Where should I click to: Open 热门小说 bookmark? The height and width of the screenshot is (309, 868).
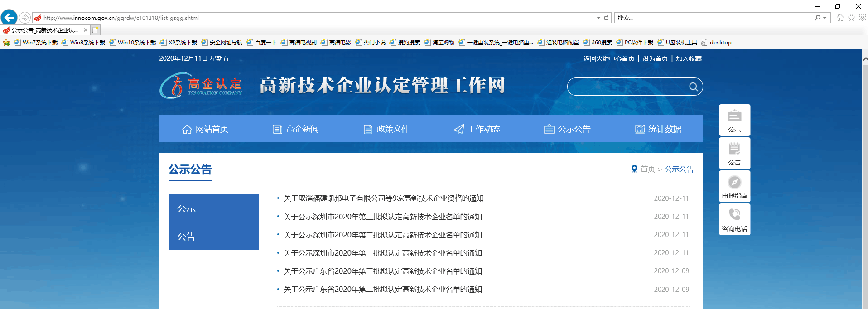pyautogui.click(x=370, y=43)
